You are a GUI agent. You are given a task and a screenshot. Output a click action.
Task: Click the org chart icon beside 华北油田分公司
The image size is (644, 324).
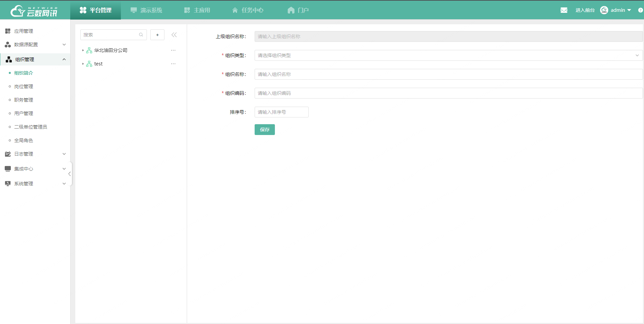(x=89, y=50)
